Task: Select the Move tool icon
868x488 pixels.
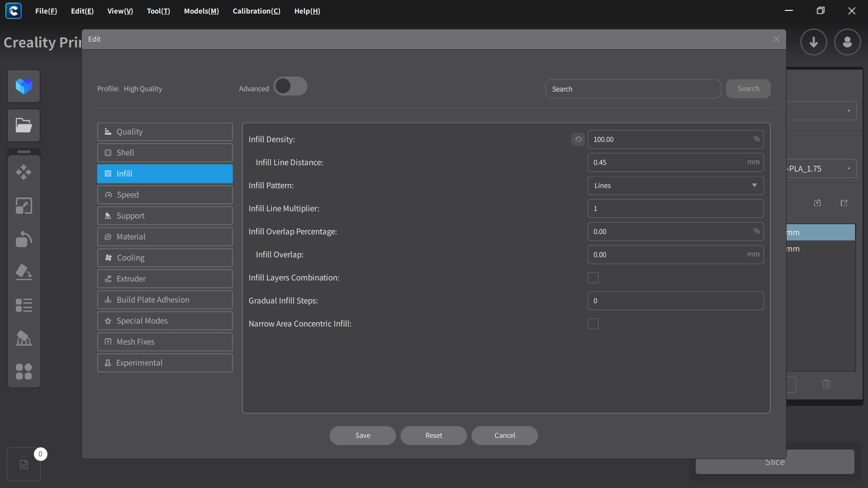Action: pos(24,172)
